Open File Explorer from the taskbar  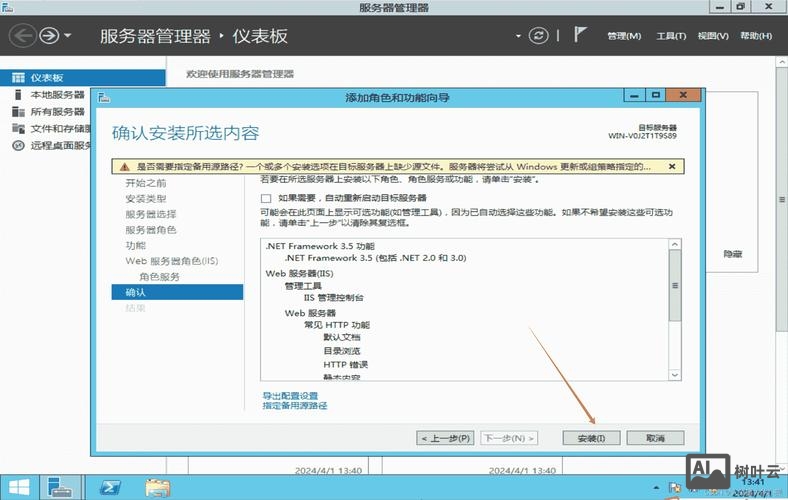click(158, 487)
